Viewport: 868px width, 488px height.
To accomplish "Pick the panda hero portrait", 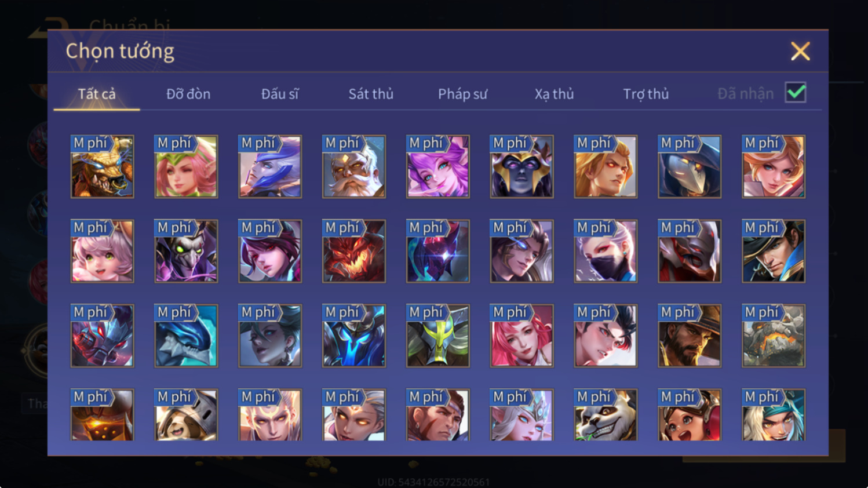I will [606, 415].
